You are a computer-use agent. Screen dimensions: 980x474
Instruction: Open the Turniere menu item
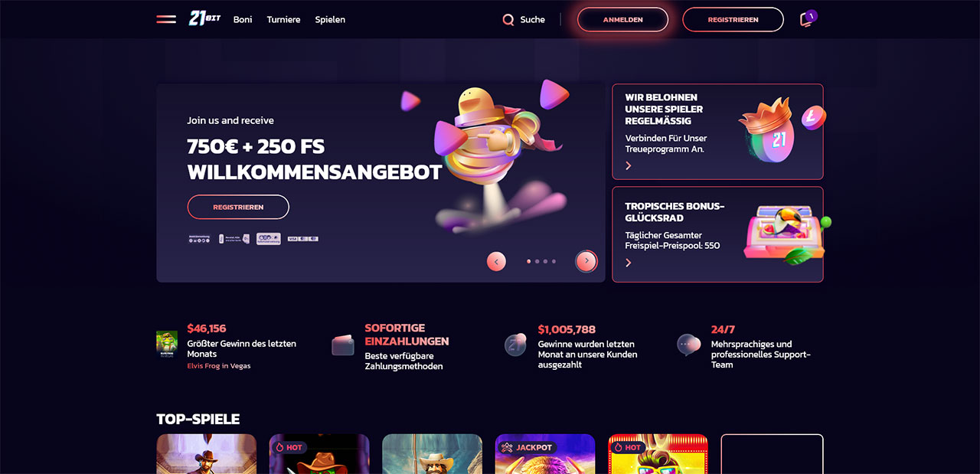pos(283,19)
